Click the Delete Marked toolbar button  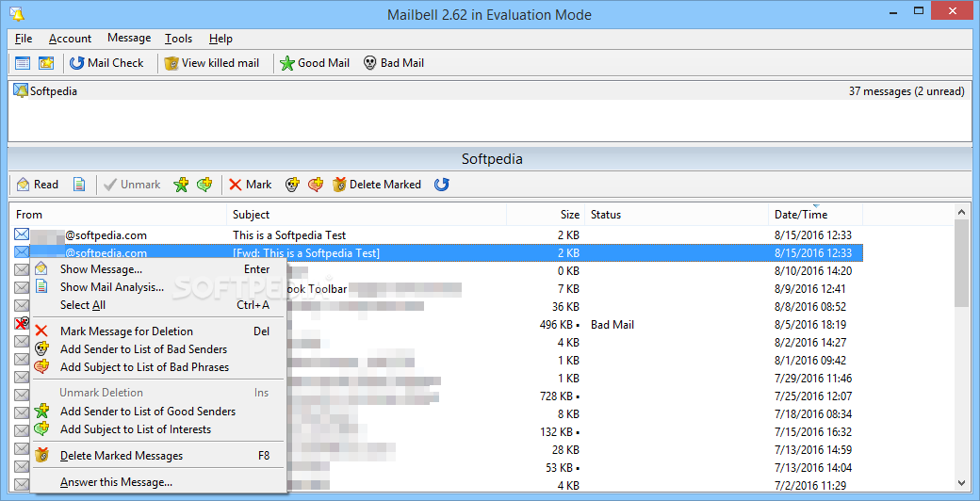[x=377, y=185]
